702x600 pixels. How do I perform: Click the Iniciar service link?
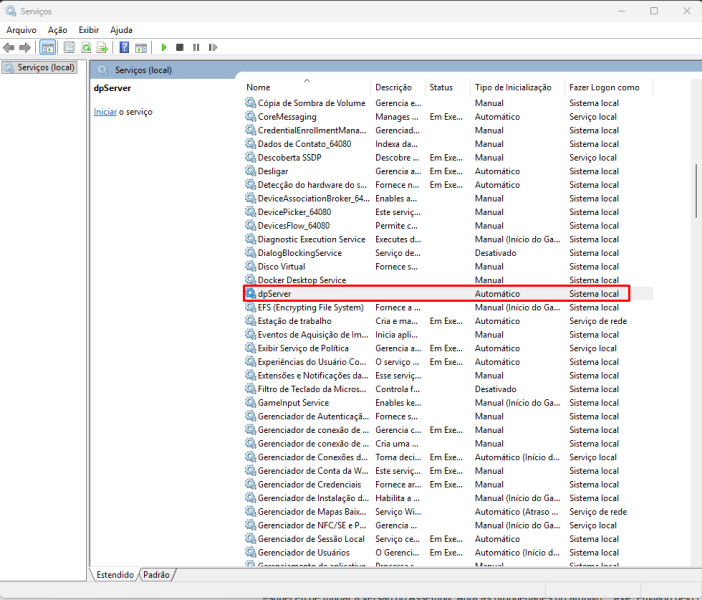[x=105, y=112]
